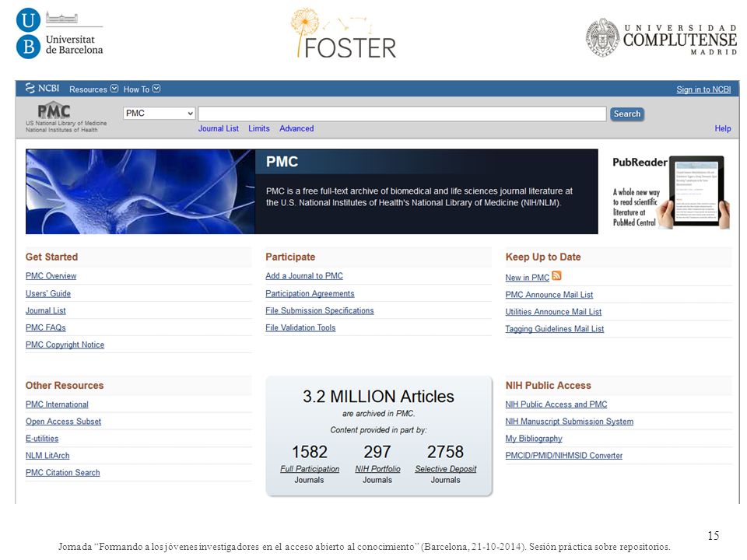
Task: Open Journal List under Get Started
Action: (46, 310)
